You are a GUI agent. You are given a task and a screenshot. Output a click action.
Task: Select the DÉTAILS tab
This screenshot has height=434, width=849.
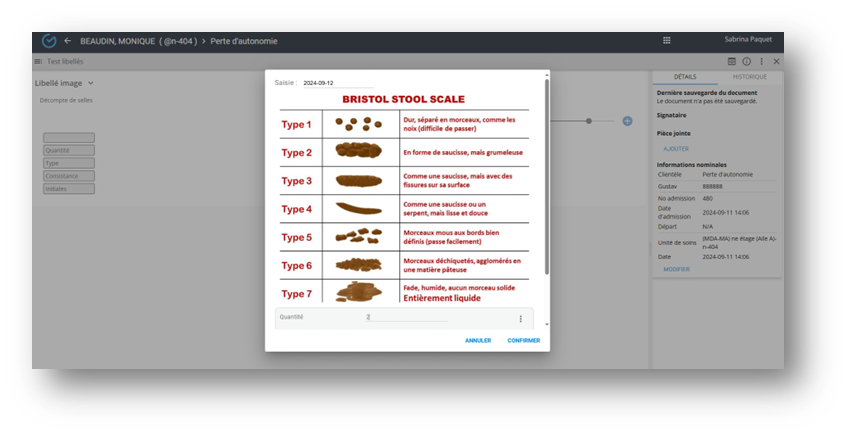point(685,77)
